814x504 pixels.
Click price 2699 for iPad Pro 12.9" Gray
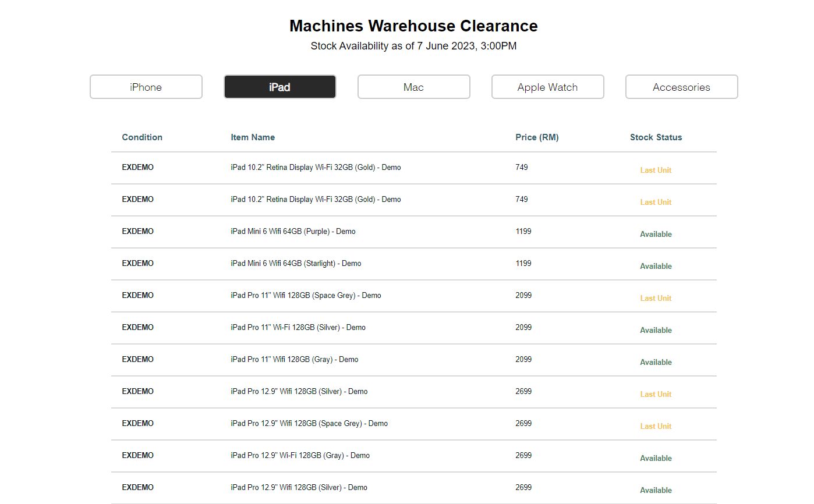click(523, 455)
